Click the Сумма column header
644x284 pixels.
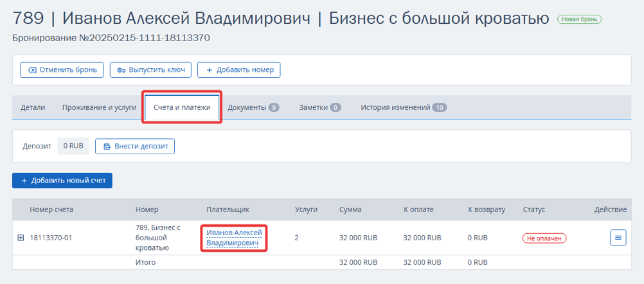[x=350, y=209]
